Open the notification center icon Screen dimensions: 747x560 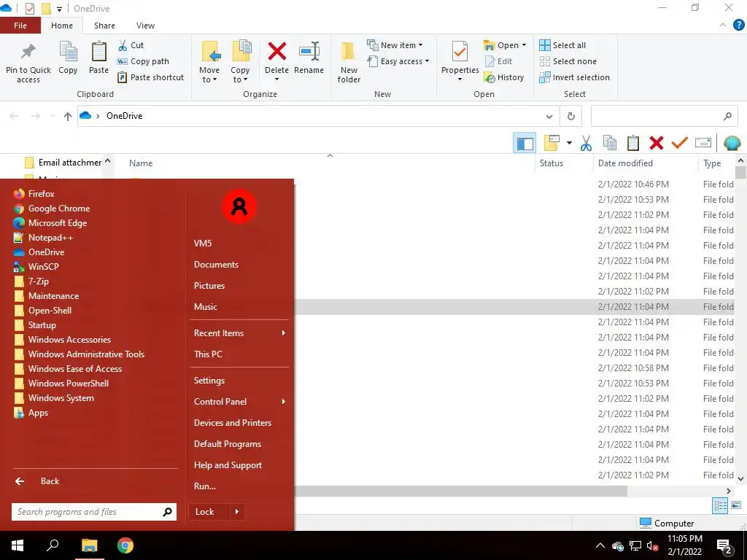tap(724, 545)
